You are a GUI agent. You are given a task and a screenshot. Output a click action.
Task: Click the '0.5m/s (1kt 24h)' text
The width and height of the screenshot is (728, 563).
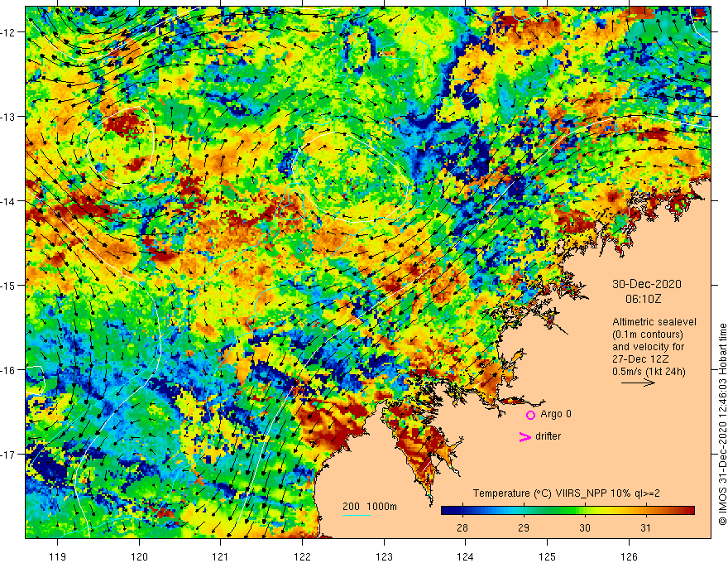(649, 372)
